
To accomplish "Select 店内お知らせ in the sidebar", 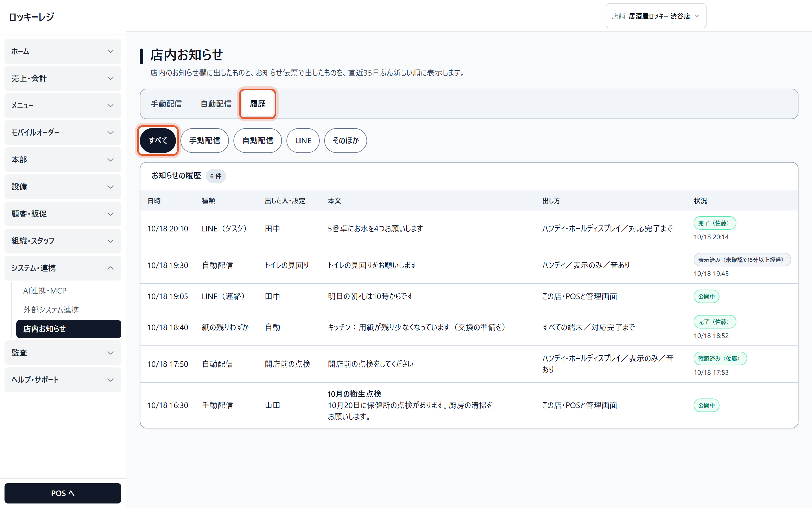I will (69, 329).
